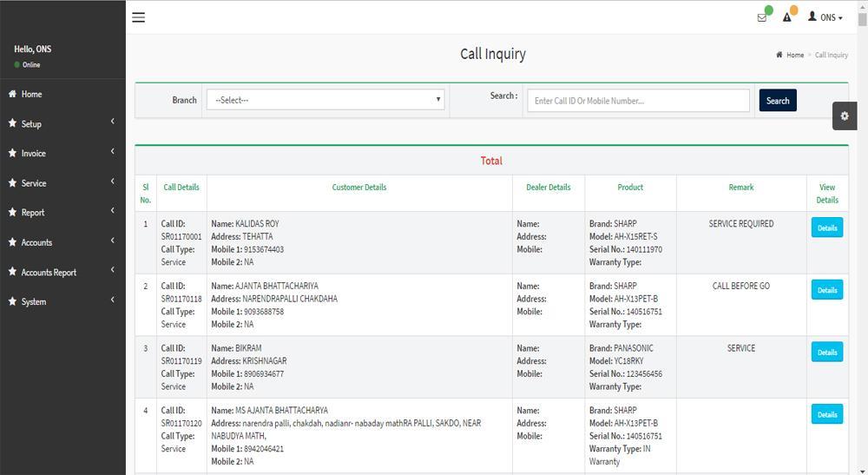The height and width of the screenshot is (475, 868).
Task: Click the star icon beside Invoice
Action: pos(12,153)
